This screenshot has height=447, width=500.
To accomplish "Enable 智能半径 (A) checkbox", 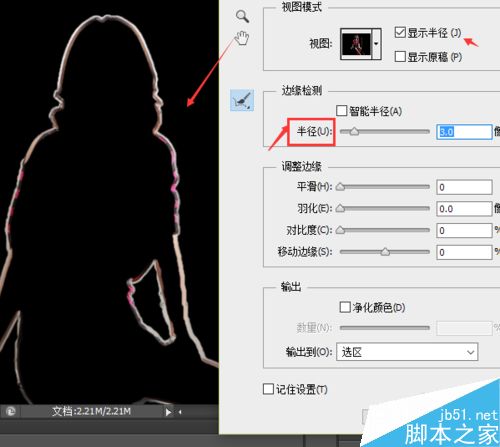I will tap(341, 111).
